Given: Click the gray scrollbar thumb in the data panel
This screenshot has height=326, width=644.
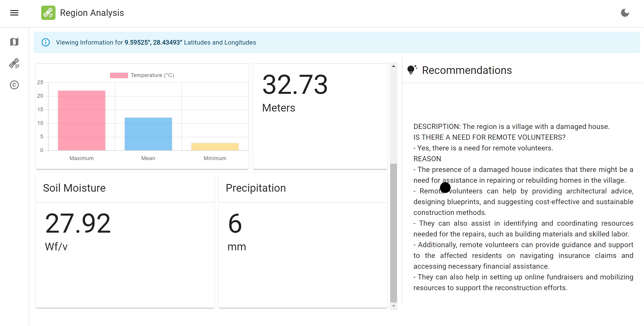Looking at the screenshot, I should coord(393,233).
